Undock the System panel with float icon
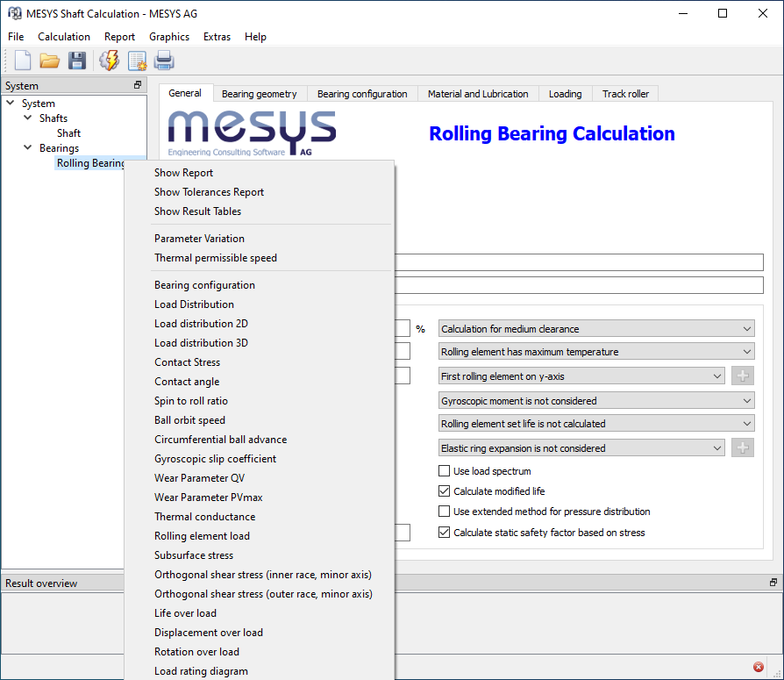The height and width of the screenshot is (680, 784). click(138, 85)
